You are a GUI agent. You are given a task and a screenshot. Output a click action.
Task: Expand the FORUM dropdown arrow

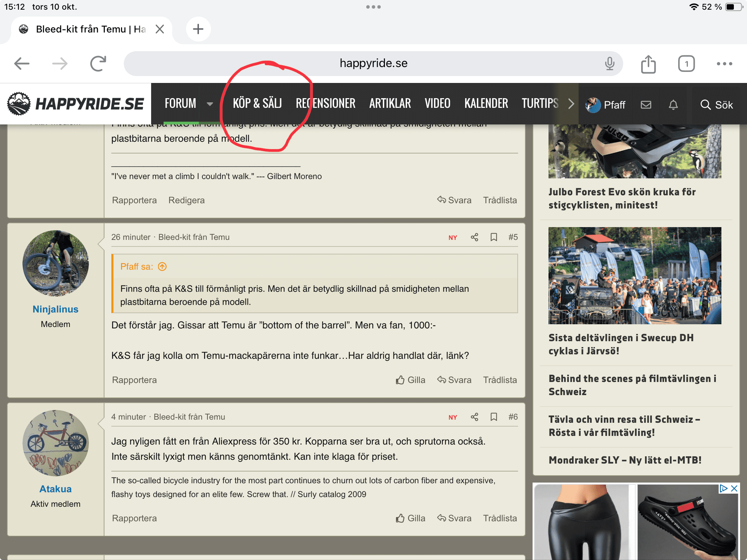point(210,104)
